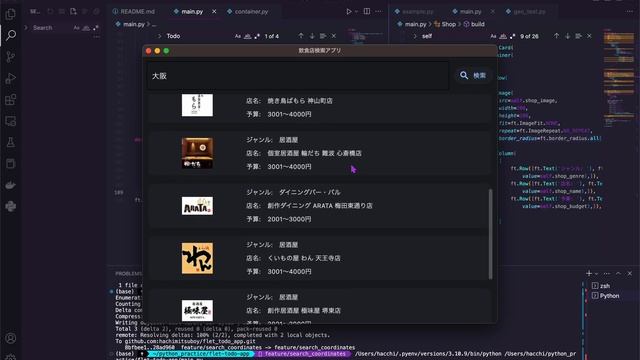Open the Python view in activity bar
The height and width of the screenshot is (360, 640).
(11, 206)
